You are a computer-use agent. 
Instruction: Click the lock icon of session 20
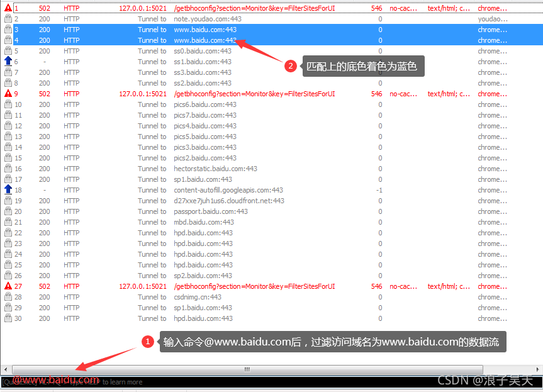(8, 211)
